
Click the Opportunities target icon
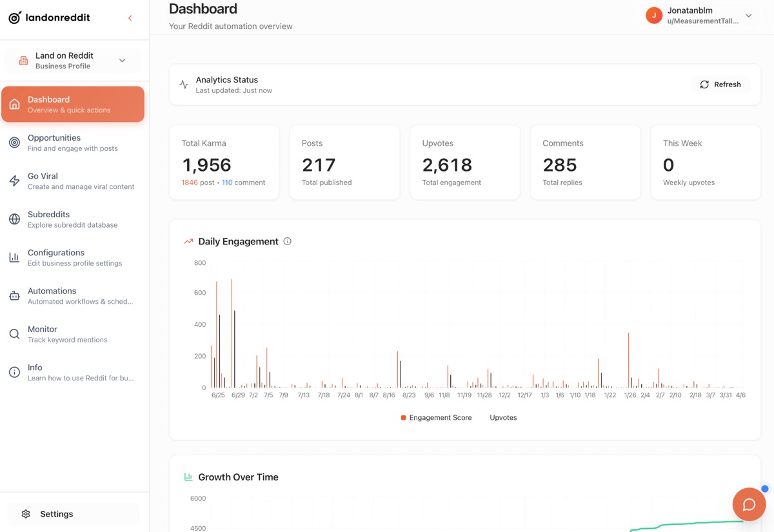(x=14, y=143)
